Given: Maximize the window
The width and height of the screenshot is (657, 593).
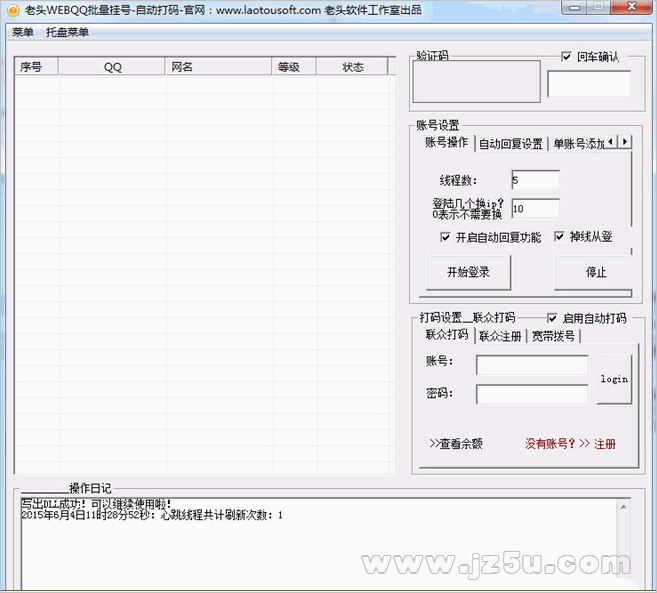Looking at the screenshot, I should [598, 8].
